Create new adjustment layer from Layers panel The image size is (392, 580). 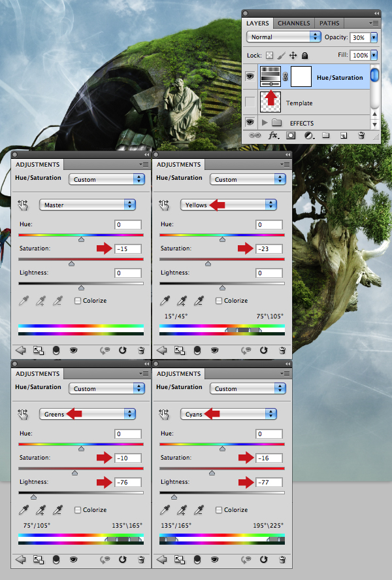pyautogui.click(x=308, y=135)
